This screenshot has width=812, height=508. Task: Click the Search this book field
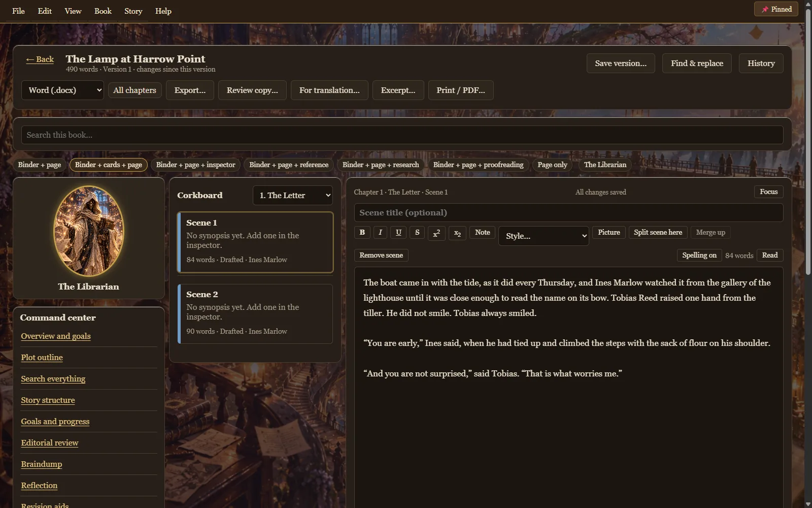coord(402,135)
